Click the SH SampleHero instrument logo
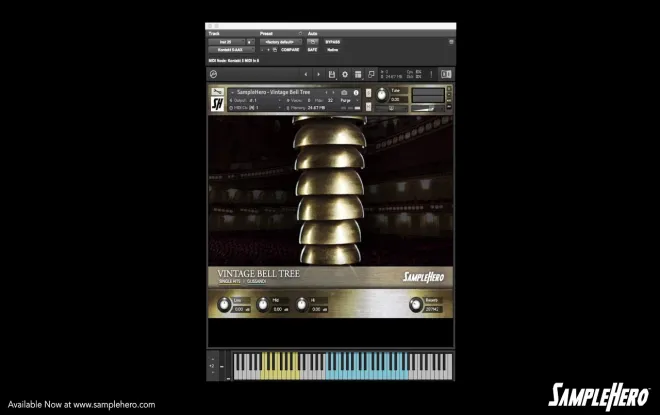Viewport: 660px width, 415px height. pos(218,104)
